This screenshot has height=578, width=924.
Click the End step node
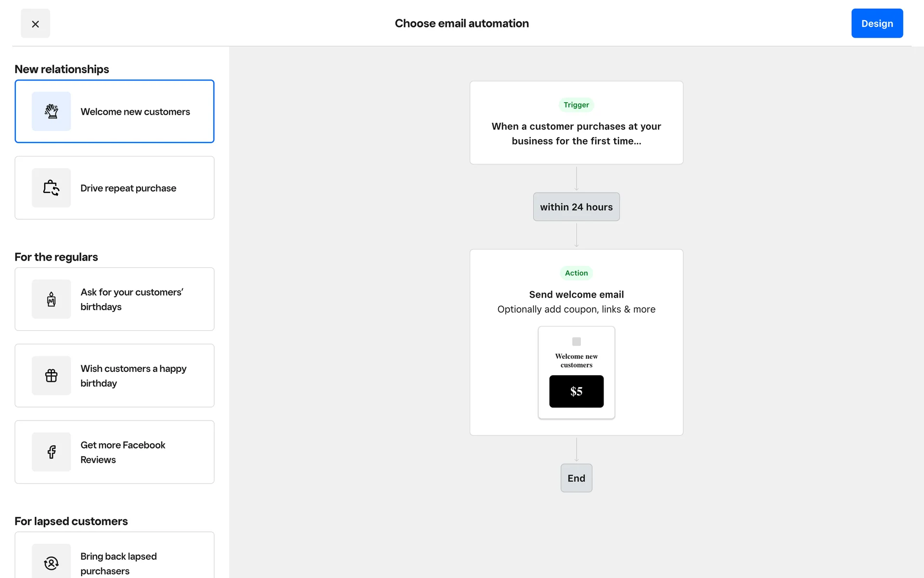pos(576,478)
